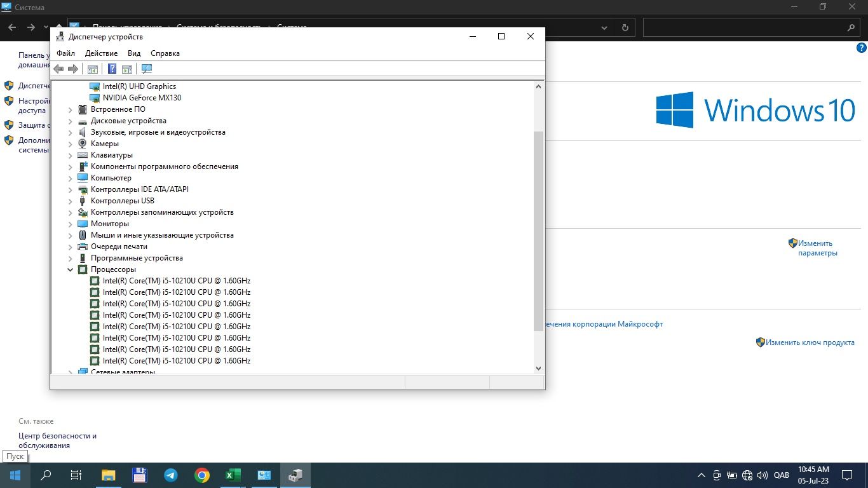Open the network globe tray icon

[x=747, y=475]
